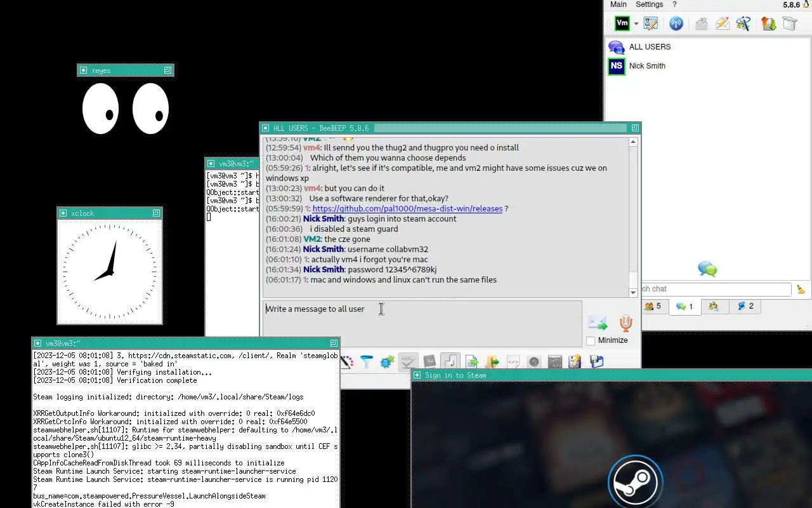The image size is (812, 508).
Task: Click the send message envelope arrow icon
Action: tap(597, 323)
